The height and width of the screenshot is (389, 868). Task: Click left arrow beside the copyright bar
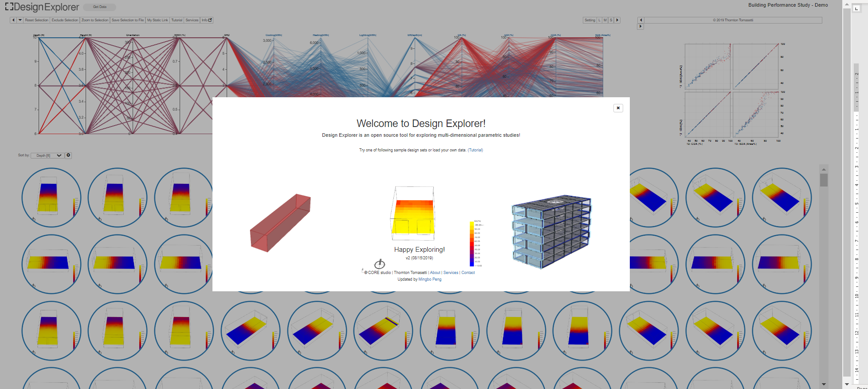[640, 20]
